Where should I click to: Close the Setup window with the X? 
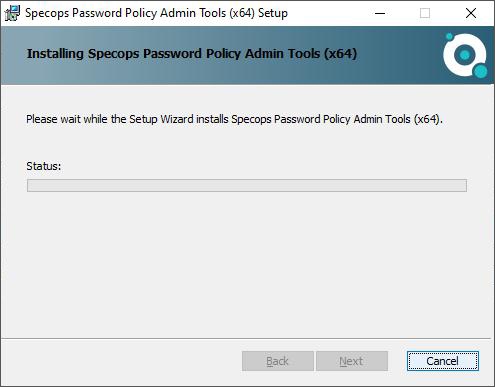tap(471, 13)
